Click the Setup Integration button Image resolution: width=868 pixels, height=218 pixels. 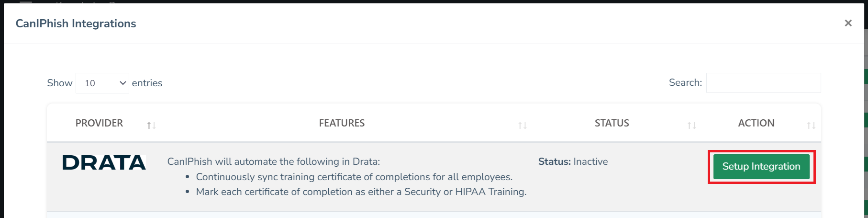pos(761,167)
